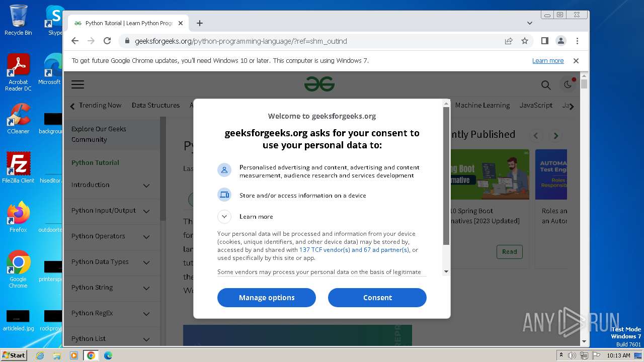Click taskbar clock showing 10:13 AM
The image size is (644, 362).
point(618,355)
